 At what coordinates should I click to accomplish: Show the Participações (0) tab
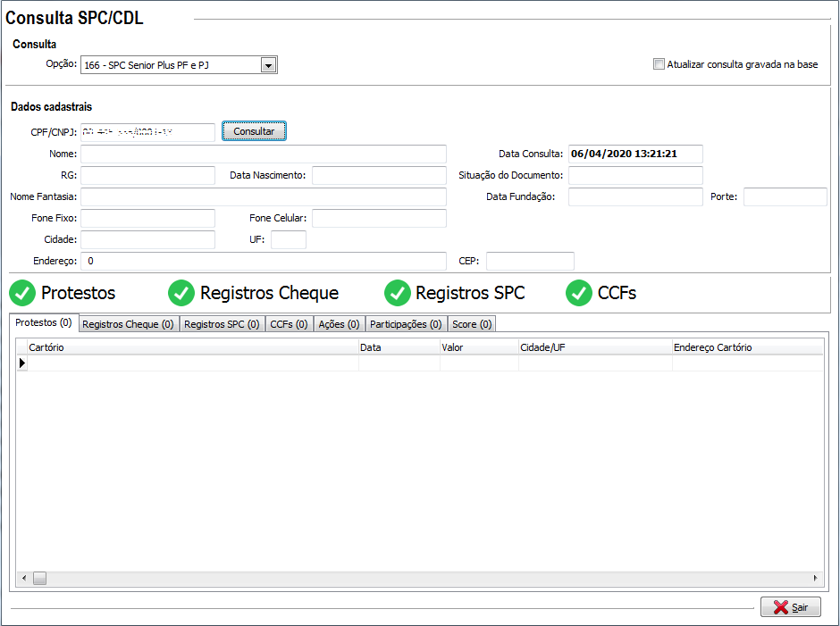click(x=406, y=324)
